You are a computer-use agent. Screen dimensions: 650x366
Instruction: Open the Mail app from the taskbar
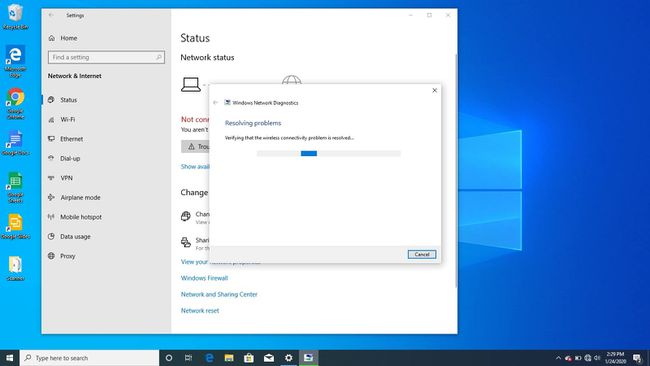coord(269,358)
